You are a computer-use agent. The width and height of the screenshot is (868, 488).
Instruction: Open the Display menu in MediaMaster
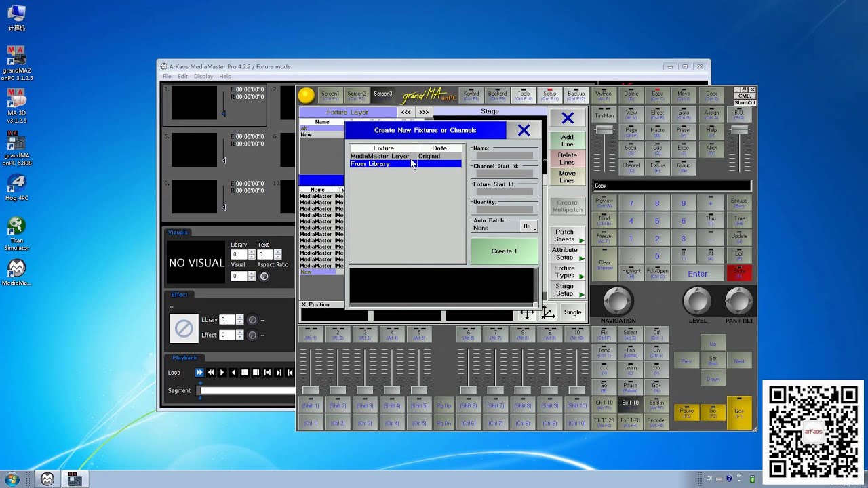click(x=203, y=77)
